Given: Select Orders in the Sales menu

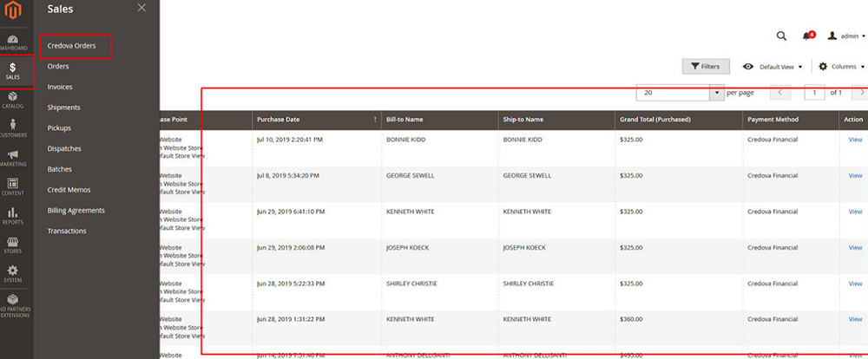Looking at the screenshot, I should (x=58, y=67).
